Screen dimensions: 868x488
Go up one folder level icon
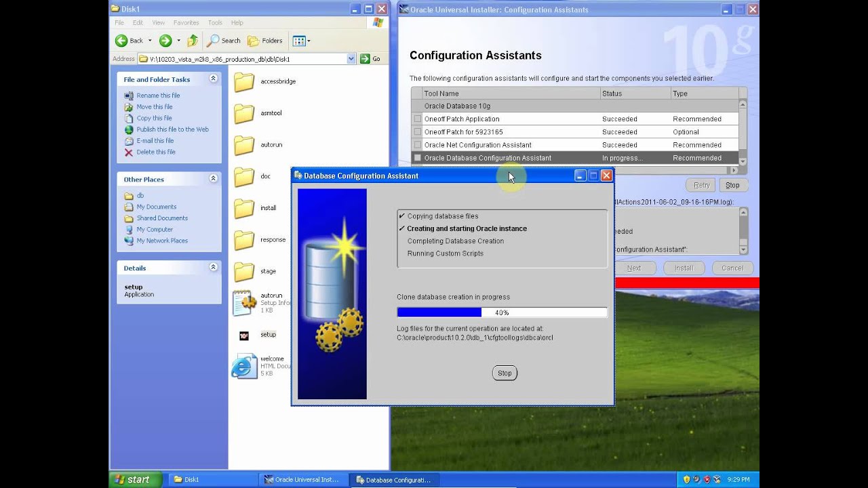[x=193, y=41]
